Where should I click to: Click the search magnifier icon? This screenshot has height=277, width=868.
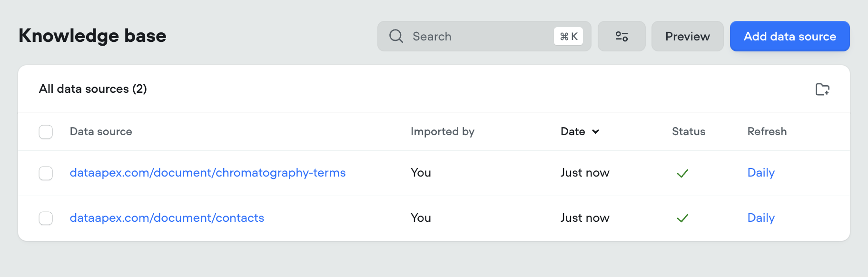[x=396, y=36]
